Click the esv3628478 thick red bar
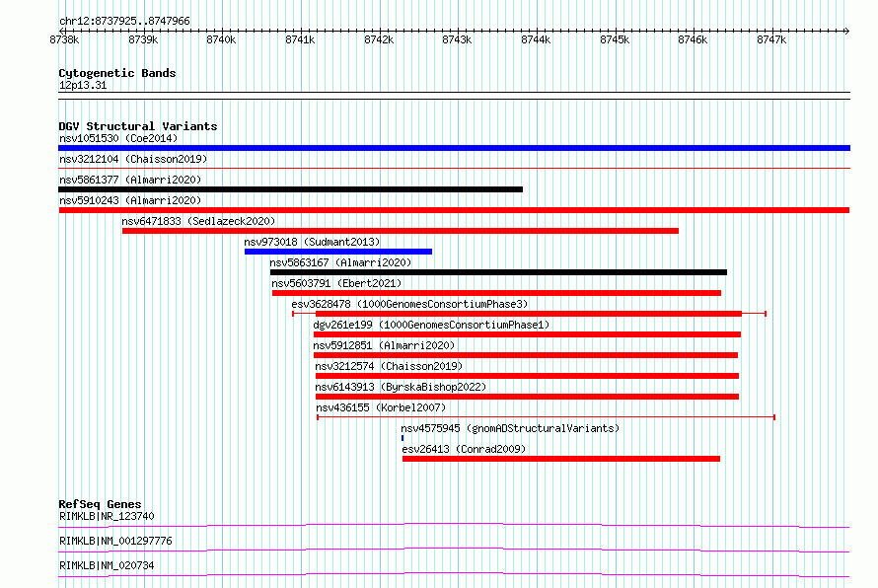878x588 pixels. coord(529,314)
